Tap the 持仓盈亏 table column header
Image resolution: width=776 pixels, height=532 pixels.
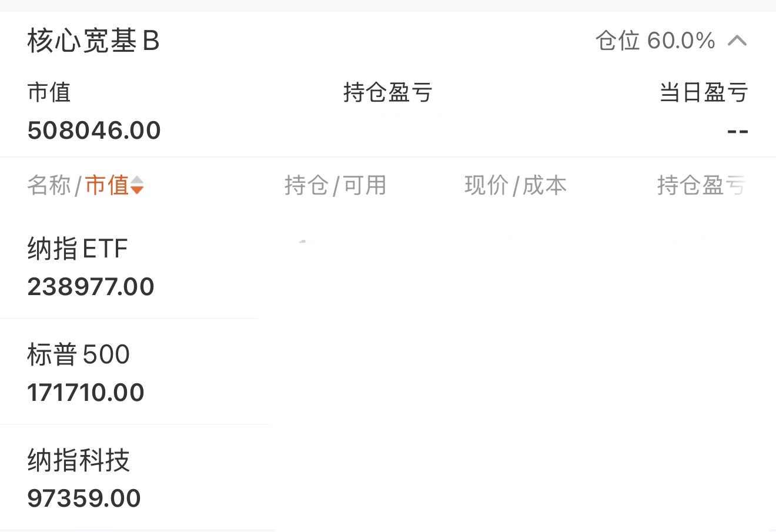(x=701, y=185)
